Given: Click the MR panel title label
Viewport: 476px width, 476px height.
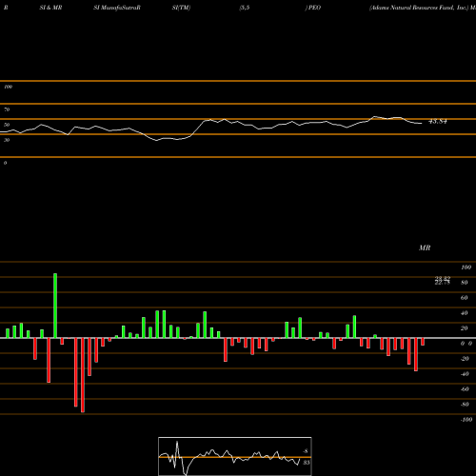Looking at the screenshot, I should [425, 248].
